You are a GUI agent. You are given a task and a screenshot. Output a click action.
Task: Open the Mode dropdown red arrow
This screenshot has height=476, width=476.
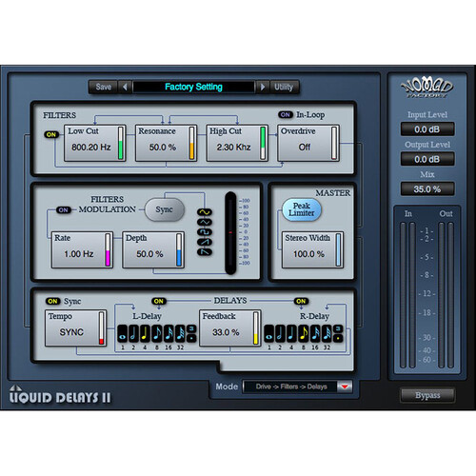coord(345,387)
